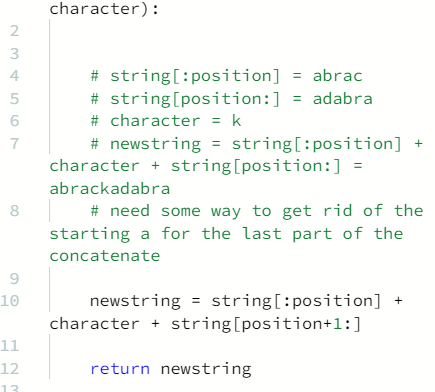Place cursor on 'abrac' comment text

(337, 76)
